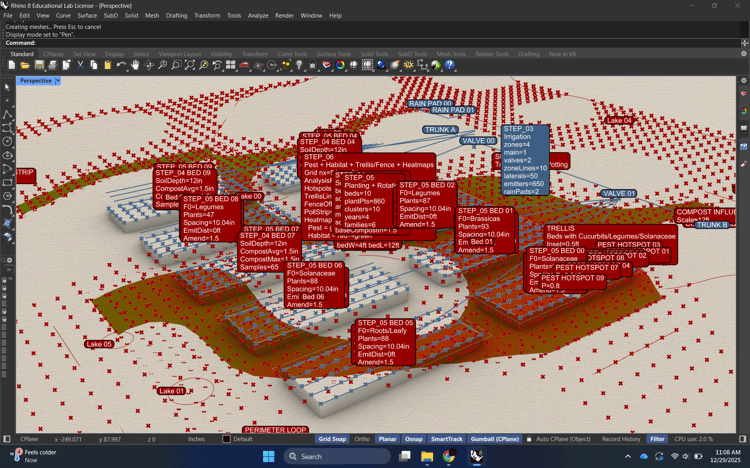This screenshot has width=750, height=468.
Task: Open File Explorer from taskbar
Action: (x=427, y=456)
